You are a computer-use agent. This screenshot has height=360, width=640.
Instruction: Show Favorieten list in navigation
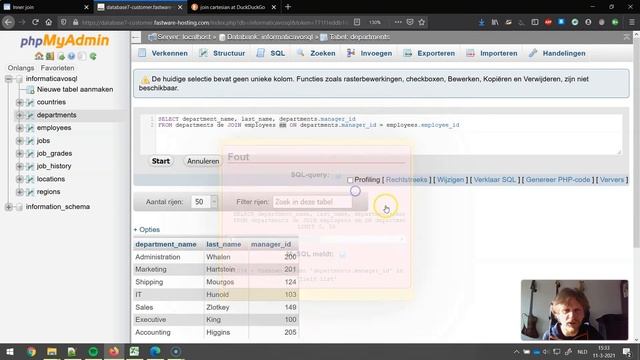[x=58, y=68]
